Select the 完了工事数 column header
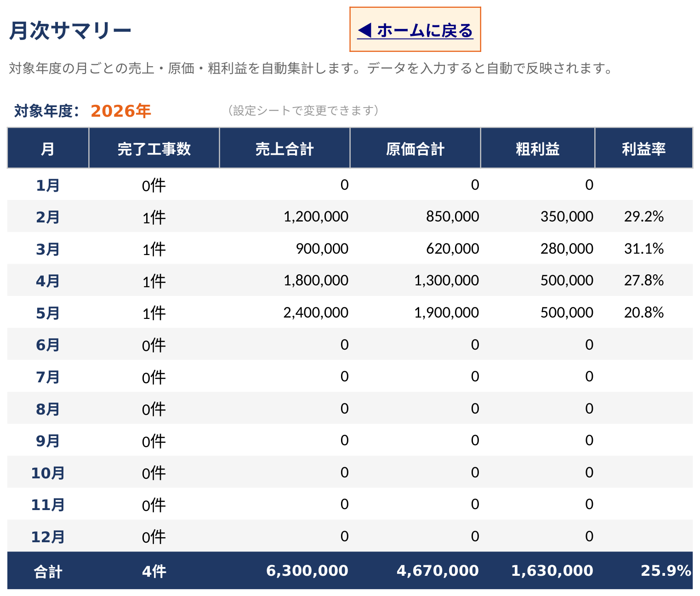The width and height of the screenshot is (700, 596). (154, 148)
